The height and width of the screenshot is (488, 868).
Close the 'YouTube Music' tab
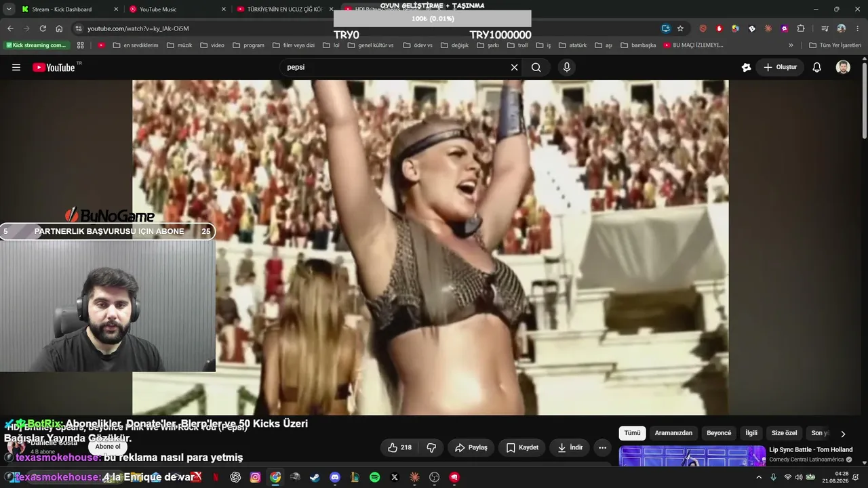click(x=224, y=9)
